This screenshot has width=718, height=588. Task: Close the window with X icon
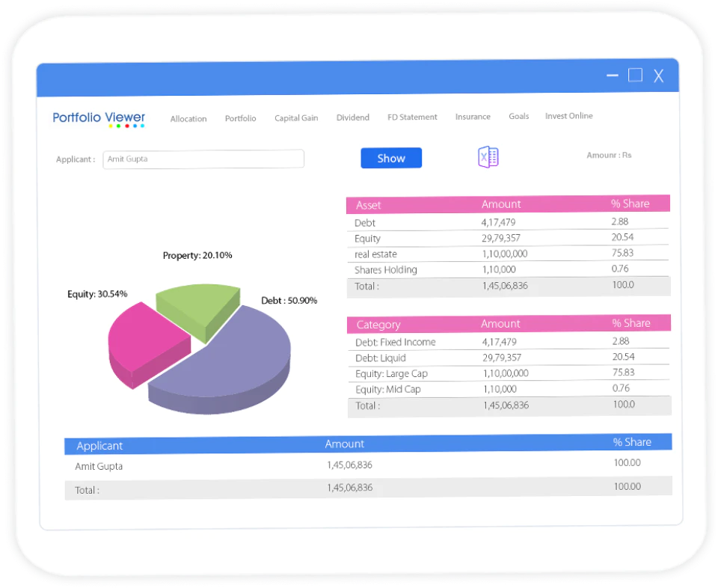658,76
